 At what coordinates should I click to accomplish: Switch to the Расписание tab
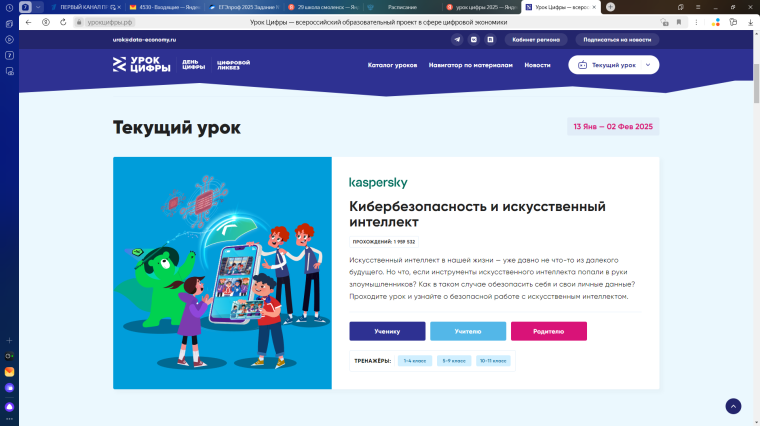[x=402, y=7]
